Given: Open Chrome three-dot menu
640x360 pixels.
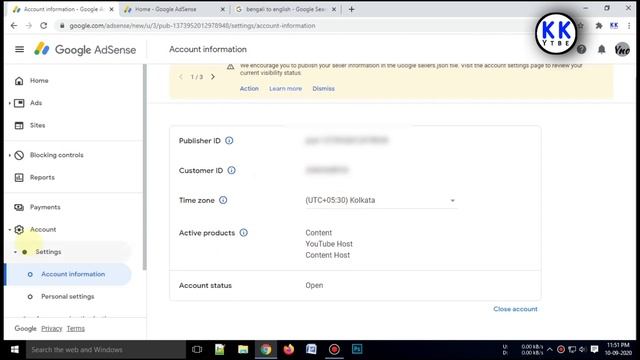Looking at the screenshot, I should 629,26.
